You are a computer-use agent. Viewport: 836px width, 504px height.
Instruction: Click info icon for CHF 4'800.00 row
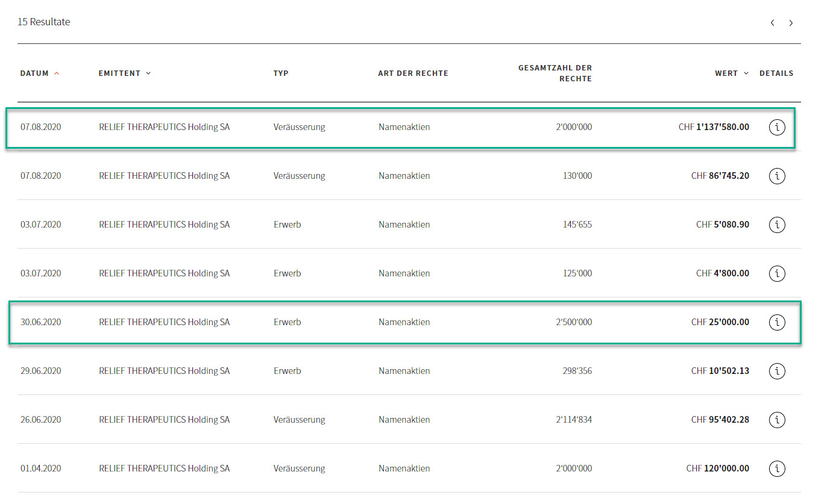click(777, 273)
